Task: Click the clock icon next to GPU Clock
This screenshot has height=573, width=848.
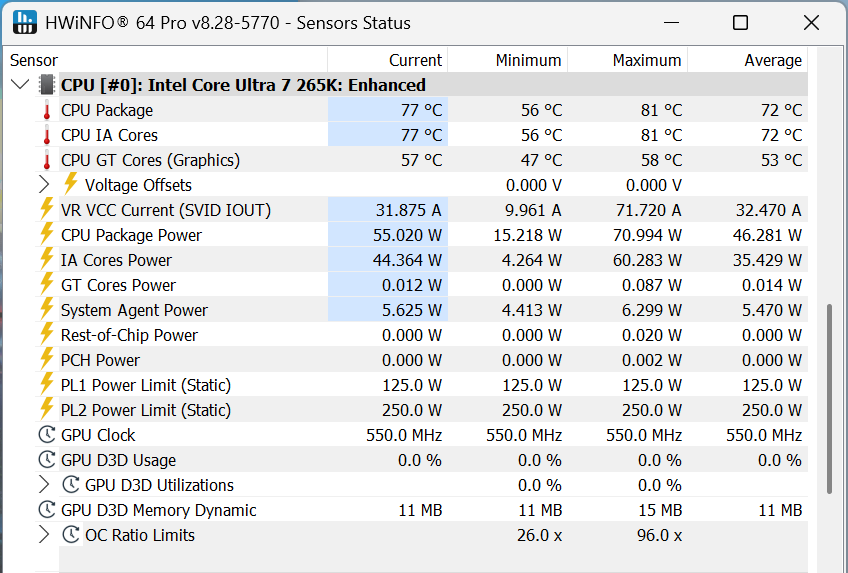Action: [46, 435]
